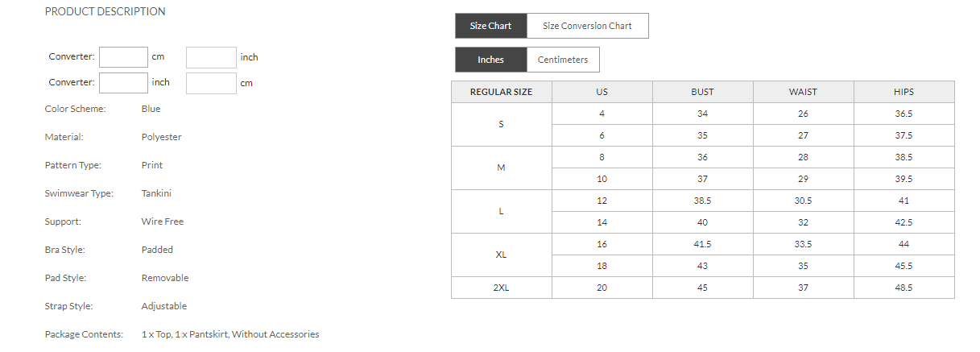Click the S size cell in chart
This screenshot has width=980, height=352.
501,124
